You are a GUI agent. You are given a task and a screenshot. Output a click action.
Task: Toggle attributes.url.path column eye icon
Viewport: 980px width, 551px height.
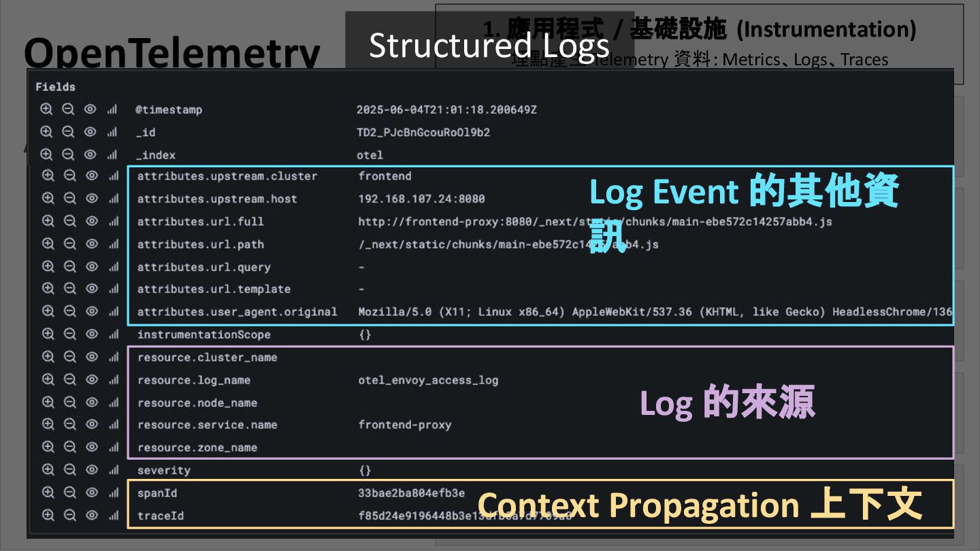(91, 244)
